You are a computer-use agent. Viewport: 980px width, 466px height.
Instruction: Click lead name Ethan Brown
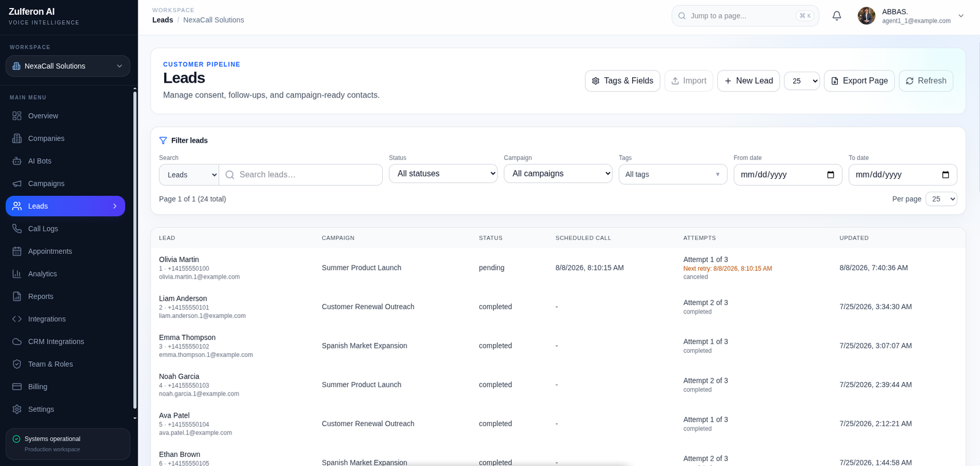pos(179,454)
